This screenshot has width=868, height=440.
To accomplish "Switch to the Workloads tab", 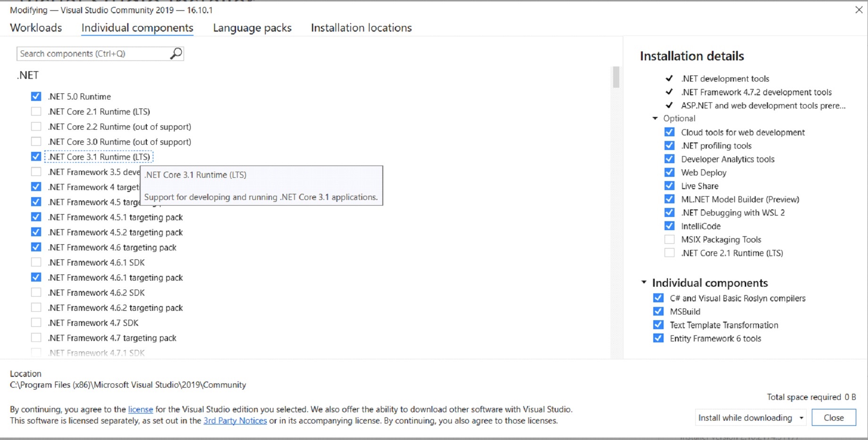I will pos(36,28).
